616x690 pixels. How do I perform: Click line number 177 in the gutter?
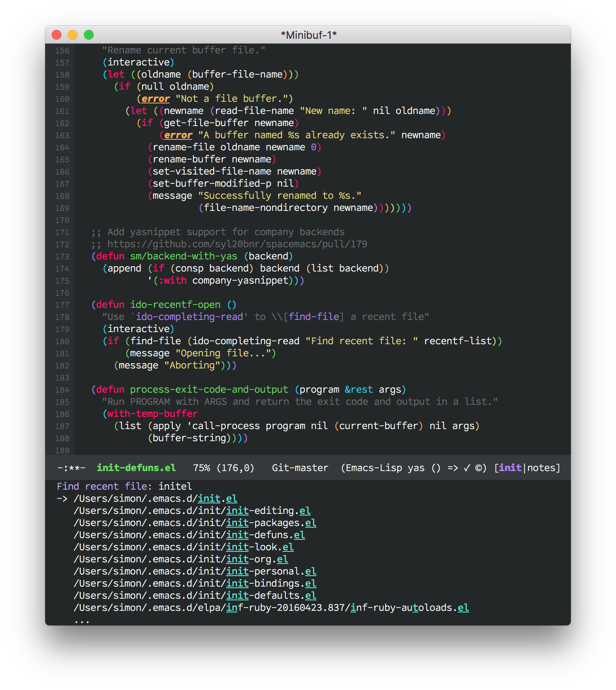62,305
